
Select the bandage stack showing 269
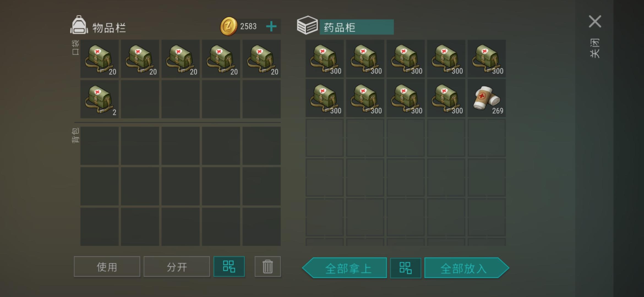(x=487, y=98)
